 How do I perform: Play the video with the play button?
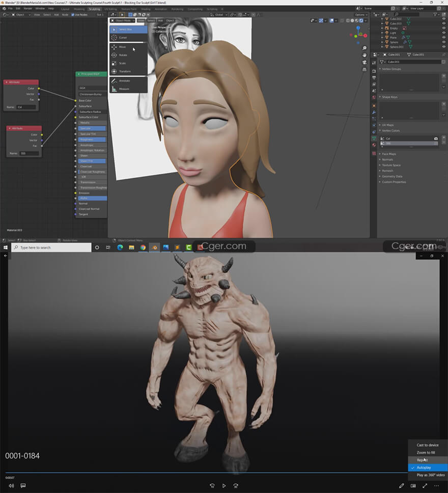(x=224, y=486)
